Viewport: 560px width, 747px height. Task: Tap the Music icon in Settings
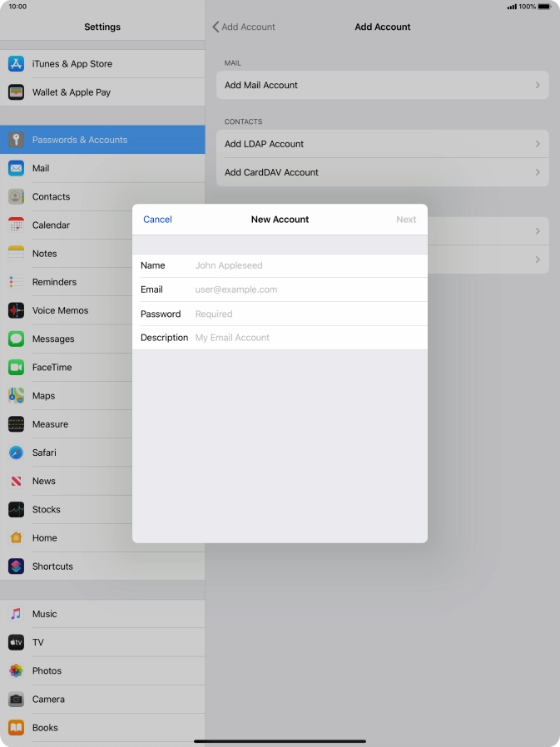(16, 614)
